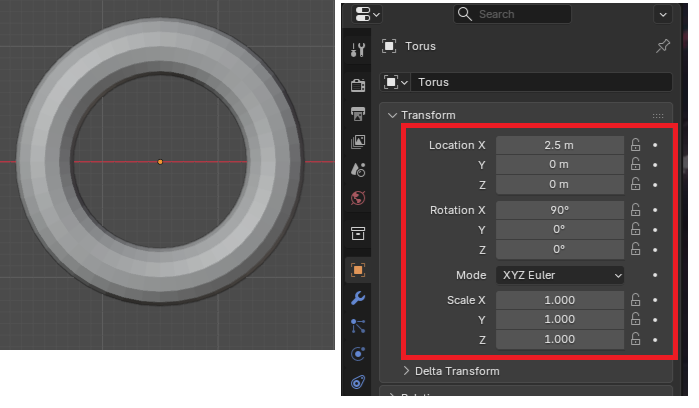Image resolution: width=699 pixels, height=408 pixels.
Task: Switch to Output properties tab
Action: tap(358, 113)
